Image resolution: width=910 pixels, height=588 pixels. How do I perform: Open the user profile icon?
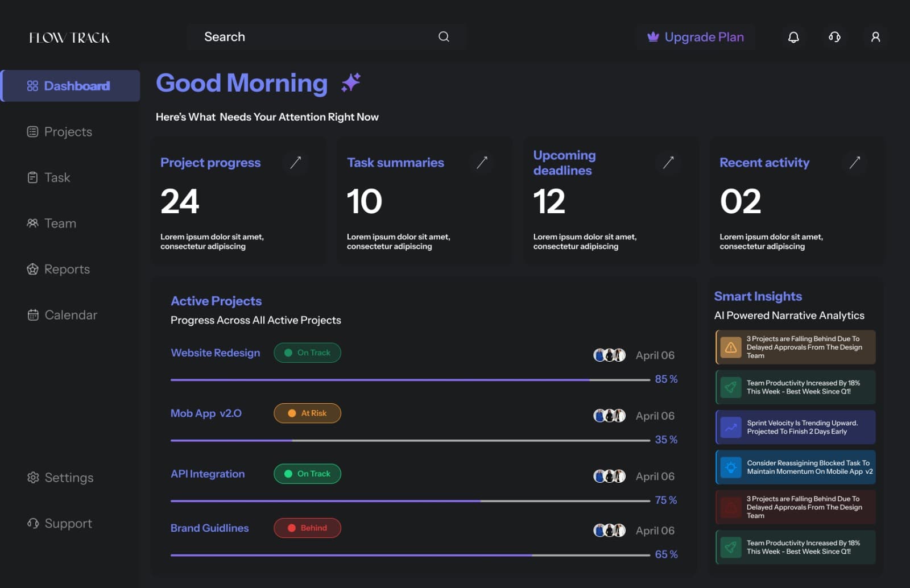[875, 37]
